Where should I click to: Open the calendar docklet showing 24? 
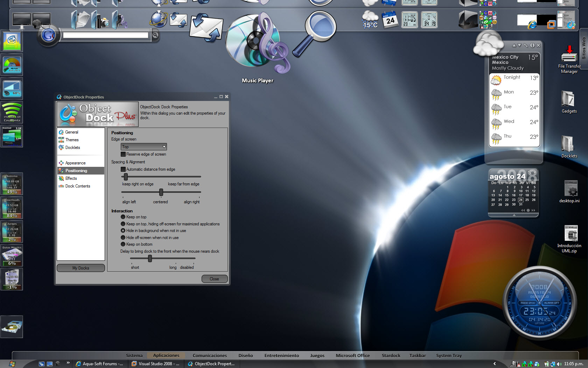pos(390,20)
